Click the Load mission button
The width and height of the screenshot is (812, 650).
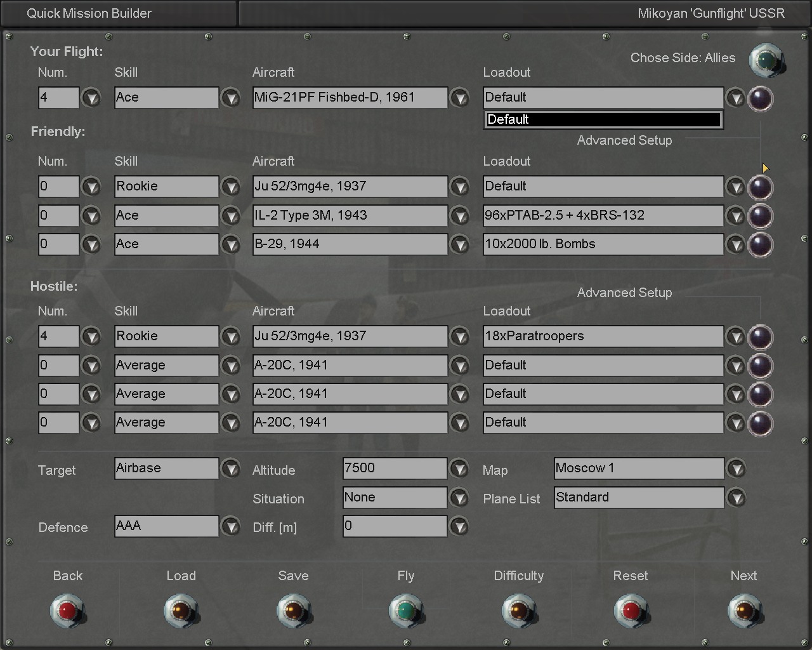tap(181, 611)
